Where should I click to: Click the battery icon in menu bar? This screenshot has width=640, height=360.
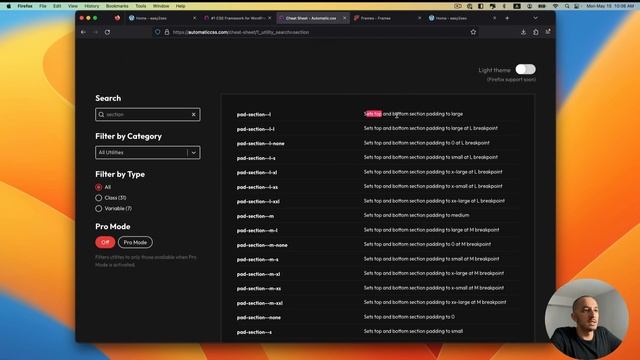click(x=542, y=6)
